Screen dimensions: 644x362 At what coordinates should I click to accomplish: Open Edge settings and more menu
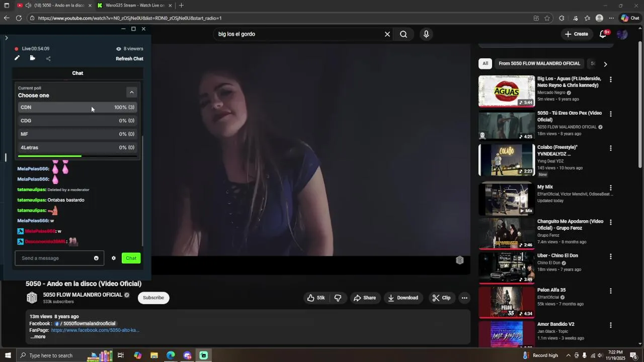point(611,18)
